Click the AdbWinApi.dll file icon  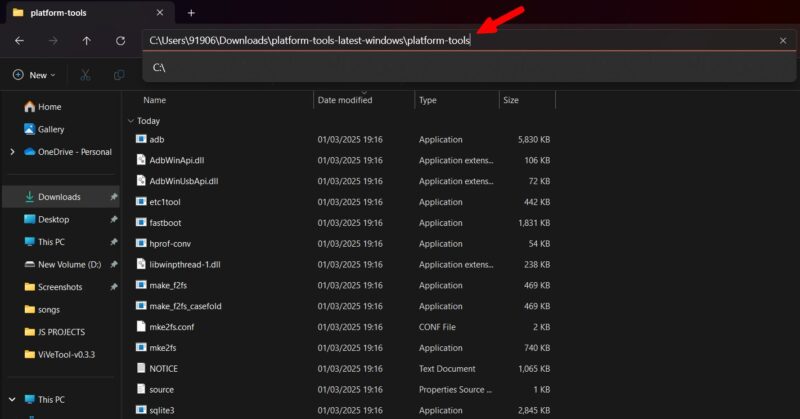[x=141, y=160]
